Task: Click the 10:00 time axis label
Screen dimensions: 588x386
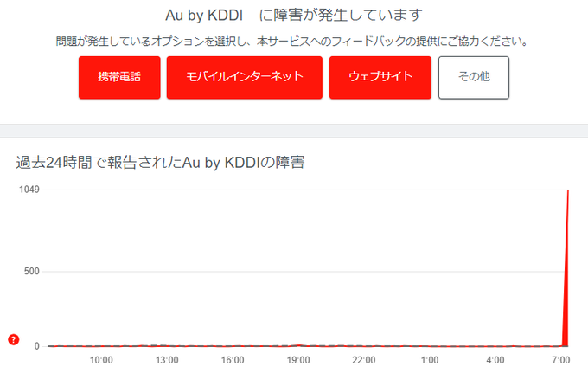Action: click(x=101, y=360)
